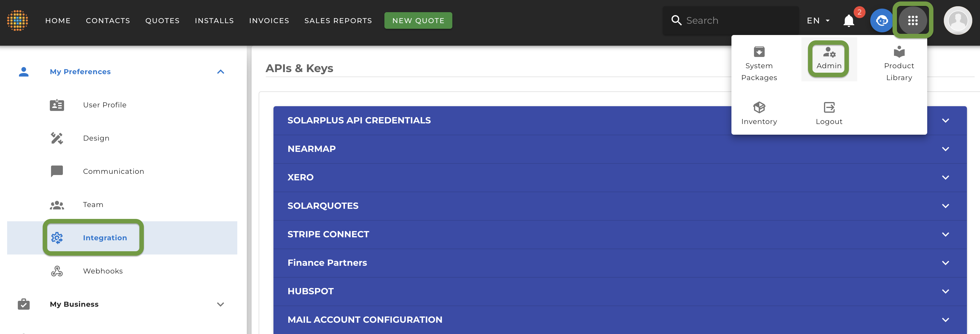Click the search magnifier icon
Image resolution: width=980 pixels, height=334 pixels.
[x=676, y=20]
